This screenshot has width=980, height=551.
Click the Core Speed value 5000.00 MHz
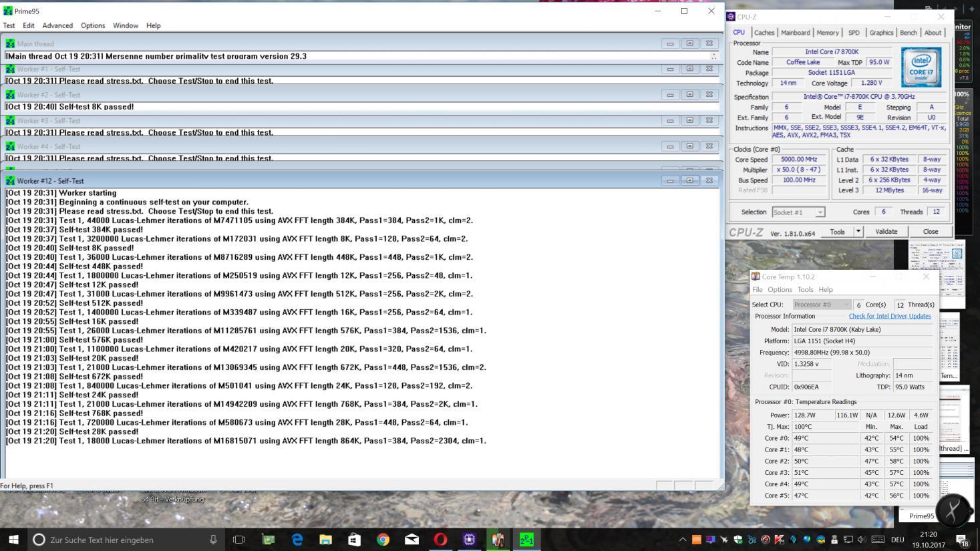799,160
